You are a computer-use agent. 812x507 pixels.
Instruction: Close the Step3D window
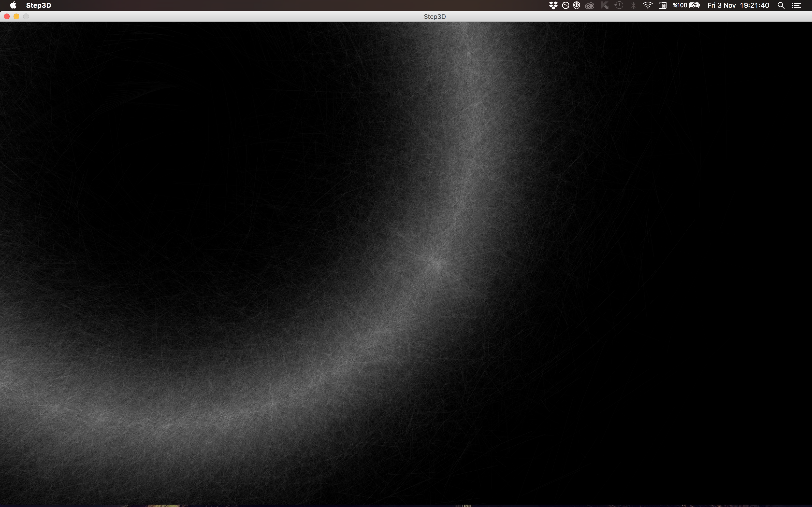tap(7, 16)
